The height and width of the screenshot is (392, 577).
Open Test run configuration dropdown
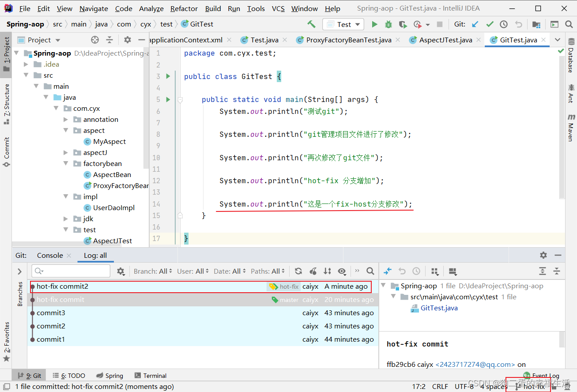coord(343,24)
